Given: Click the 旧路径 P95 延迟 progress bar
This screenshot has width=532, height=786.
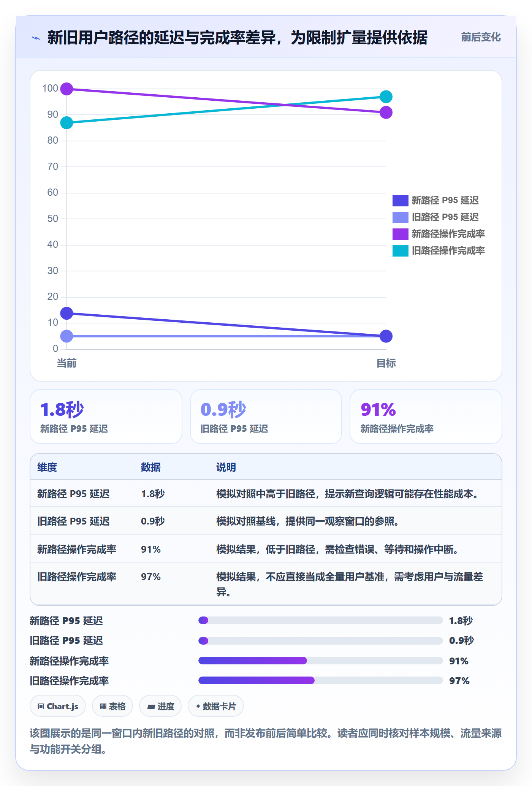Looking at the screenshot, I should coord(320,641).
